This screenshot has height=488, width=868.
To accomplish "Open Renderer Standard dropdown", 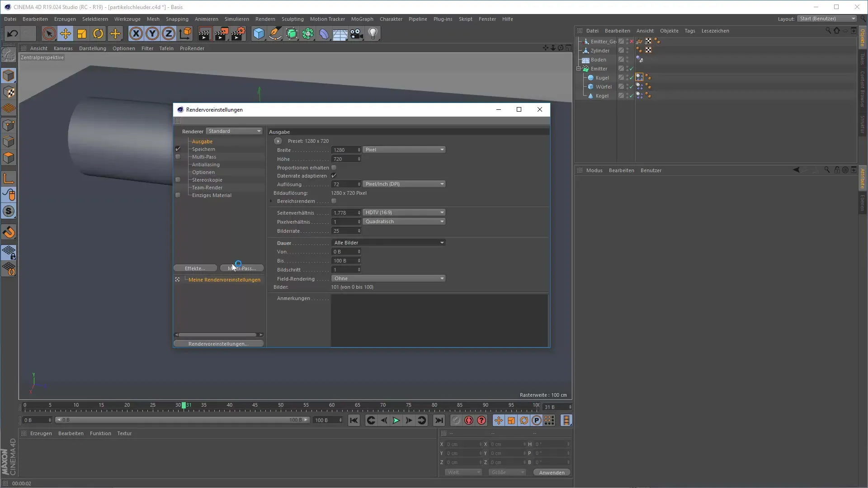I will click(234, 131).
